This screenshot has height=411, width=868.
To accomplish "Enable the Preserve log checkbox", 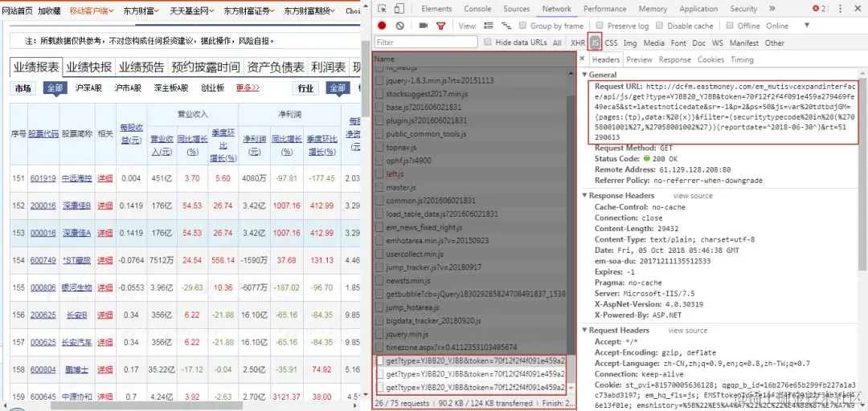I will (x=600, y=26).
